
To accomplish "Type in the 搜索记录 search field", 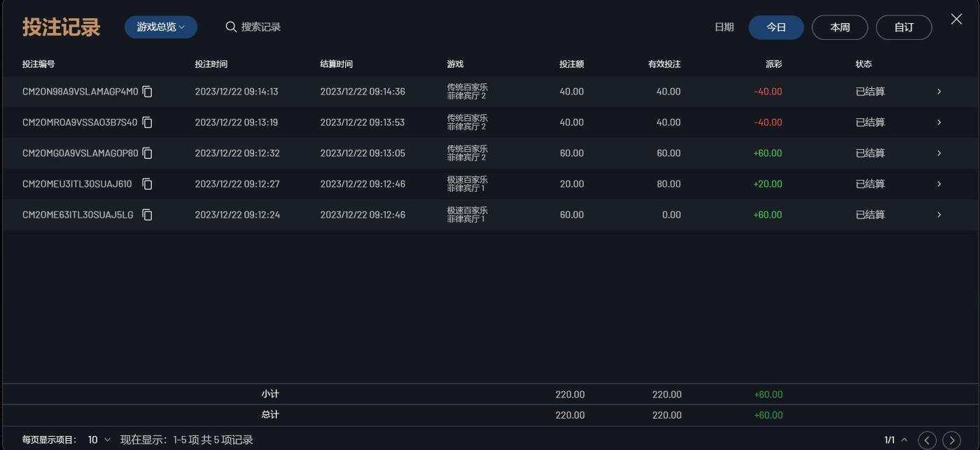I will [x=261, y=27].
